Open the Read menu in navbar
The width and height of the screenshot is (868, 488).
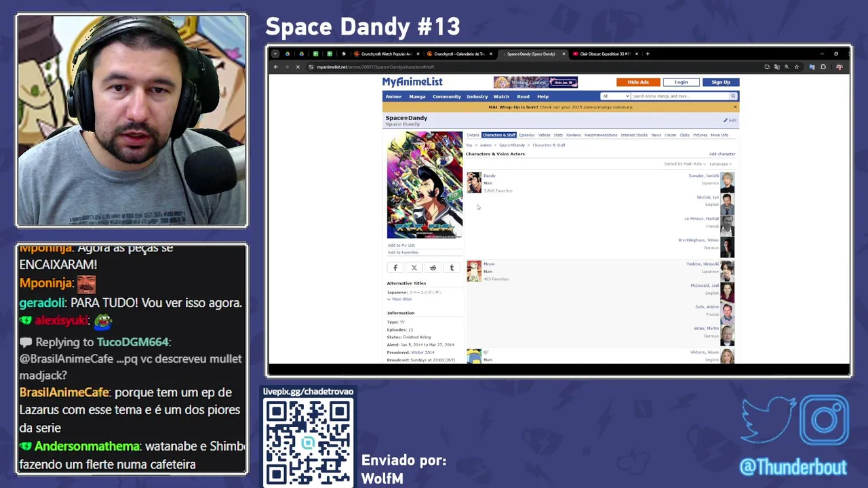click(523, 96)
